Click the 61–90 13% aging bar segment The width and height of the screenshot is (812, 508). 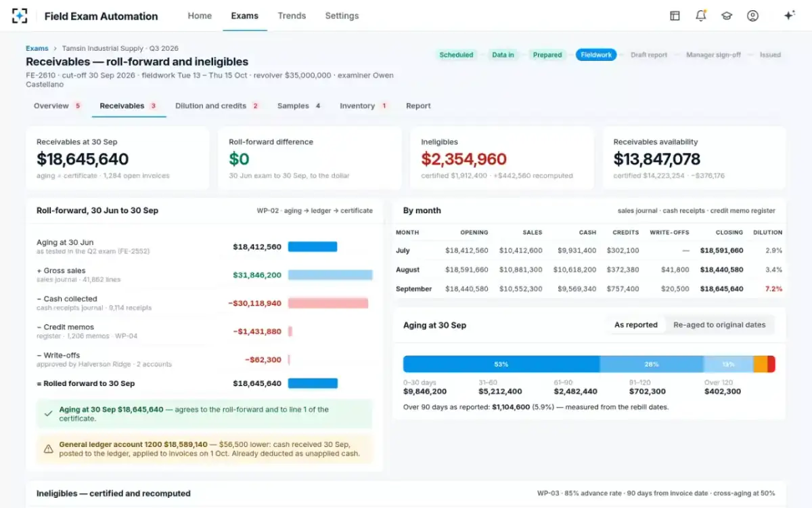(x=728, y=364)
